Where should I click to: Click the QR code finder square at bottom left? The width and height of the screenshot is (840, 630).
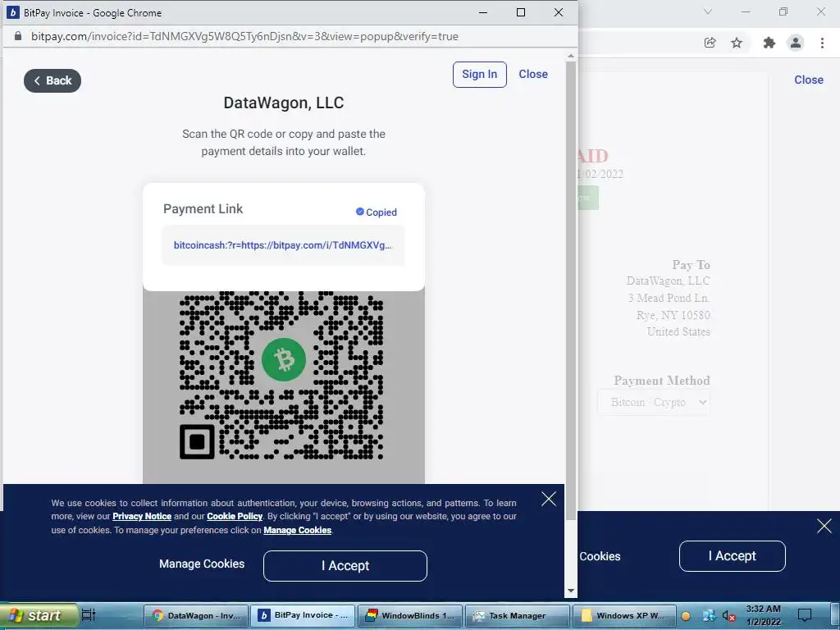(197, 441)
